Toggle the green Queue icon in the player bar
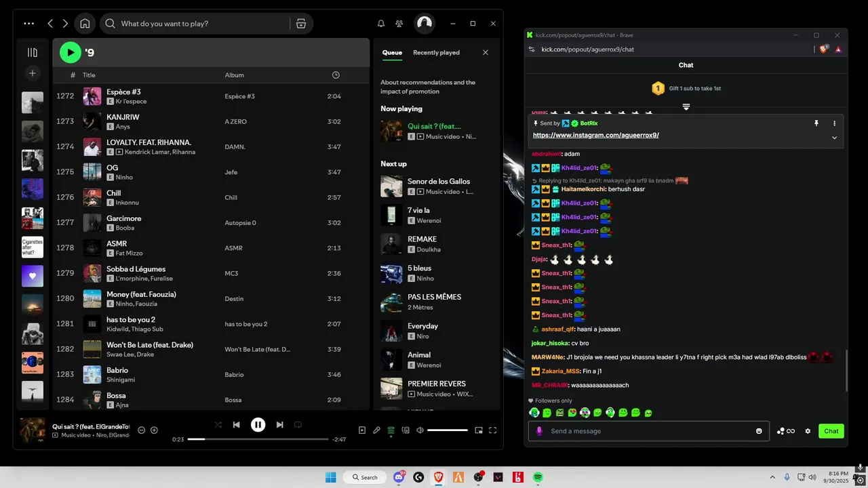868x488 pixels. coord(391,430)
